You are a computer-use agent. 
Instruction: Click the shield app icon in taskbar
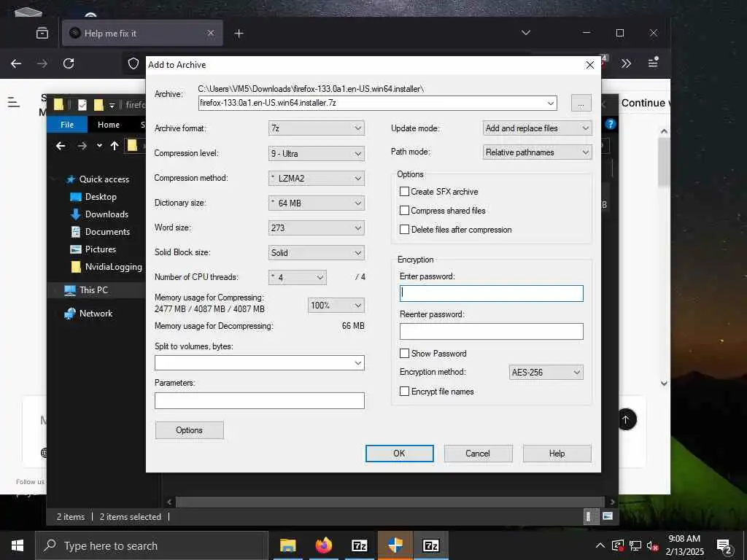[x=395, y=545]
